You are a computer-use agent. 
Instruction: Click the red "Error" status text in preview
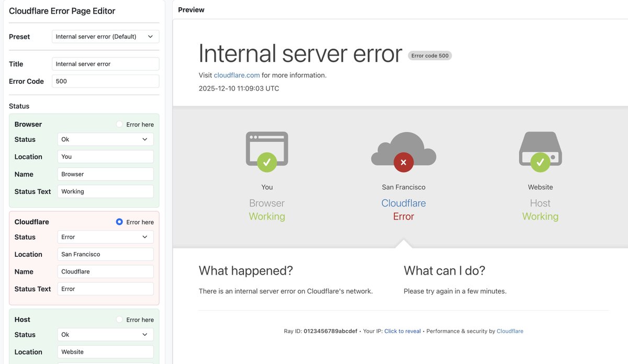[403, 217]
